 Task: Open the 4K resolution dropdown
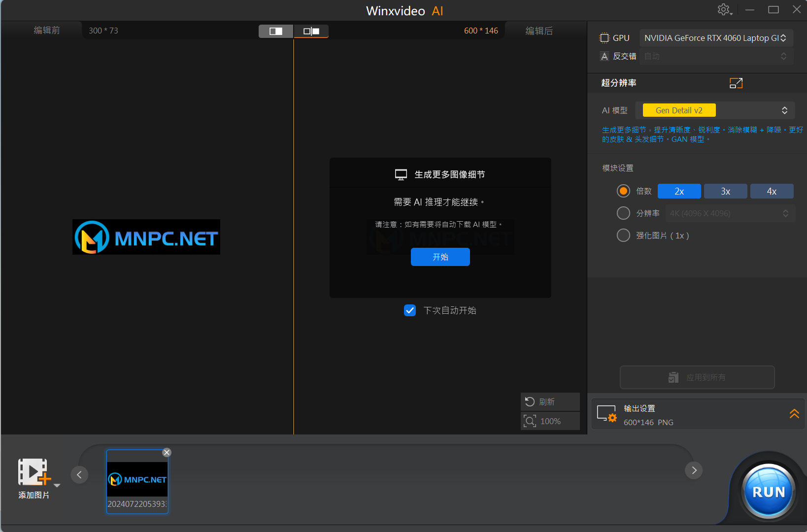[730, 213]
